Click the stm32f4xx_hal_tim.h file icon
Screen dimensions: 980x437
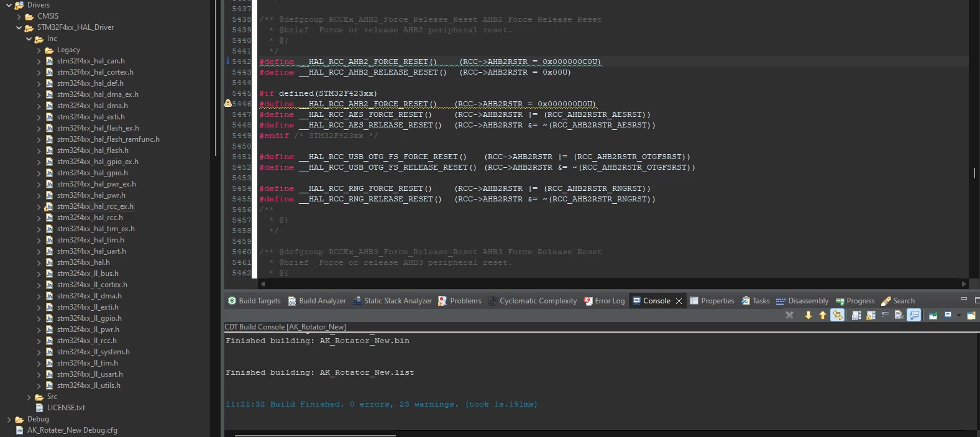point(49,240)
